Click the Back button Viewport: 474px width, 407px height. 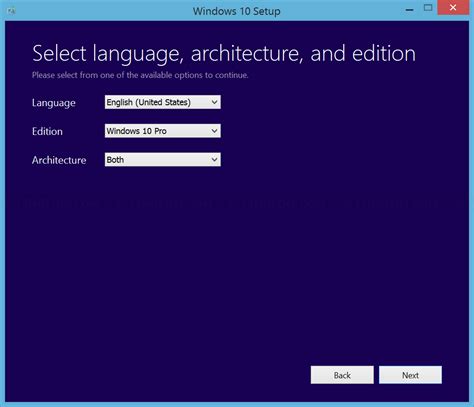tap(342, 375)
